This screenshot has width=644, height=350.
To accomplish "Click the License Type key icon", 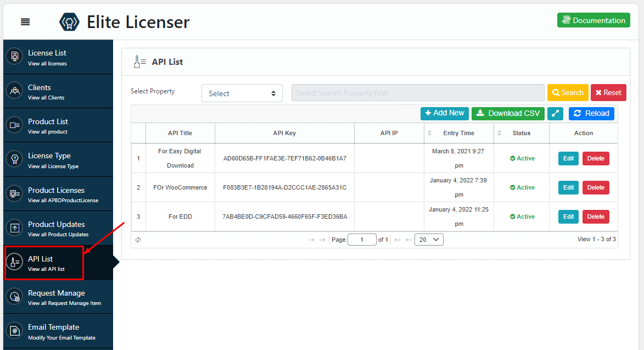I will [14, 159].
